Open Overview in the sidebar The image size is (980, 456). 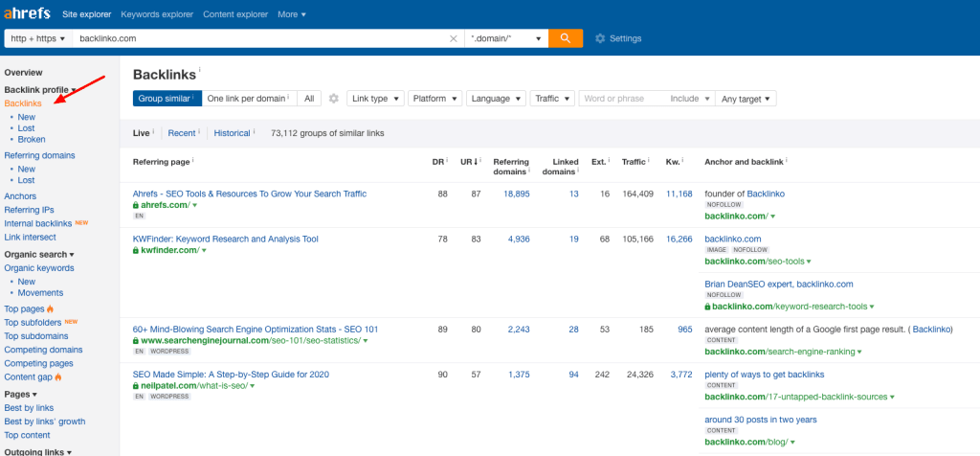(x=23, y=73)
